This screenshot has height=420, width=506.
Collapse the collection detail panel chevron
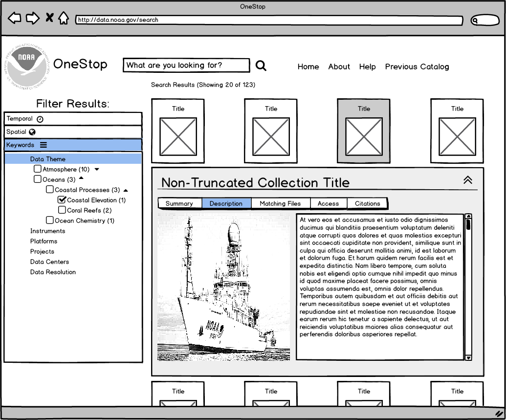coord(468,180)
